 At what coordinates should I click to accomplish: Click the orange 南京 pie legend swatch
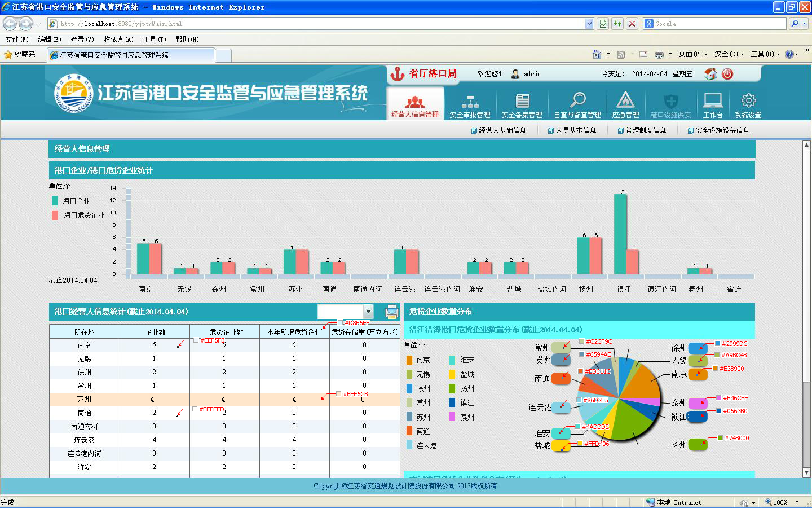tap(409, 360)
